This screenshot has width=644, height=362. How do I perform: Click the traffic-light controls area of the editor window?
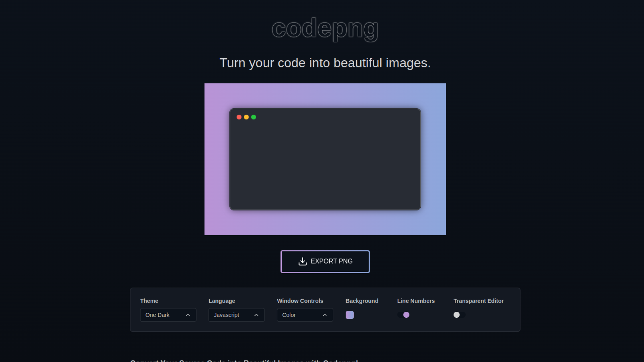[x=247, y=117]
